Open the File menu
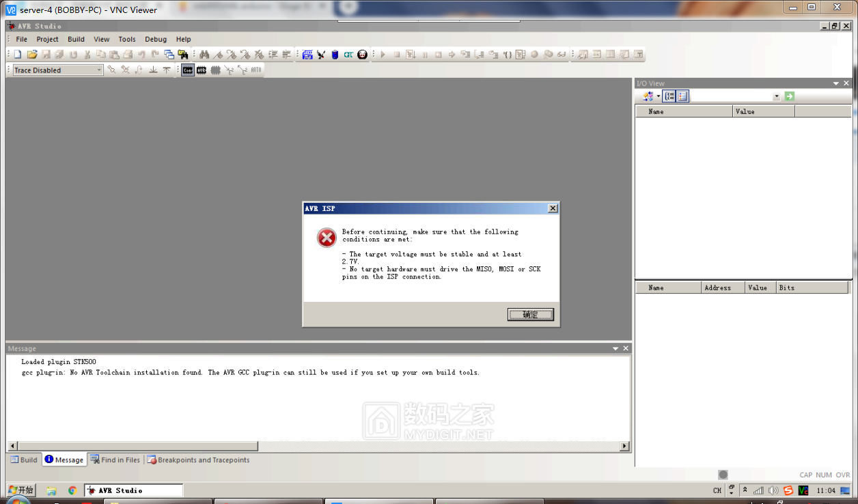The height and width of the screenshot is (504, 858). tap(22, 39)
